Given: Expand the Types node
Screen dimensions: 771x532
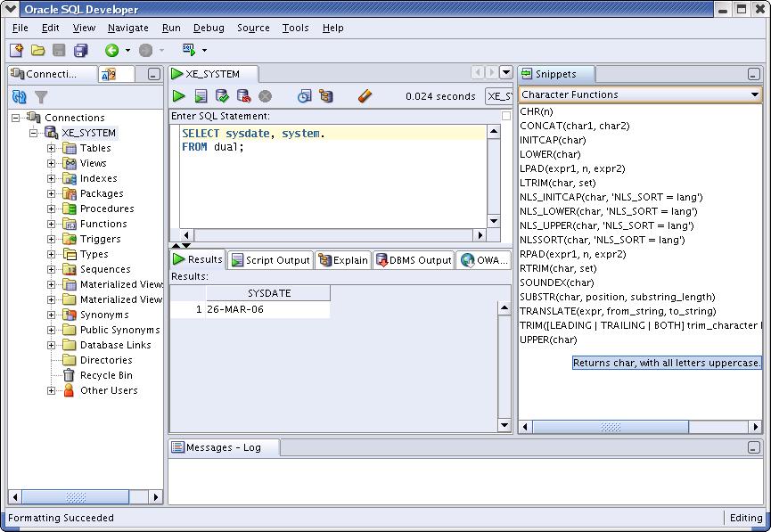Looking at the screenshot, I should pyautogui.click(x=51, y=254).
